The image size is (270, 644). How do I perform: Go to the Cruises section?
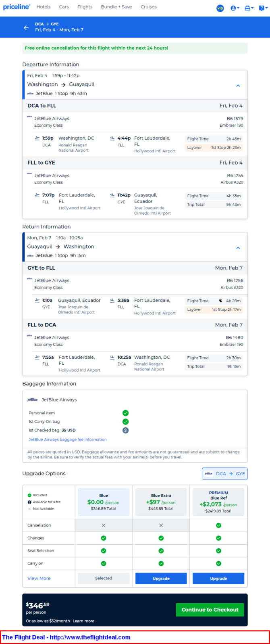coord(149,7)
